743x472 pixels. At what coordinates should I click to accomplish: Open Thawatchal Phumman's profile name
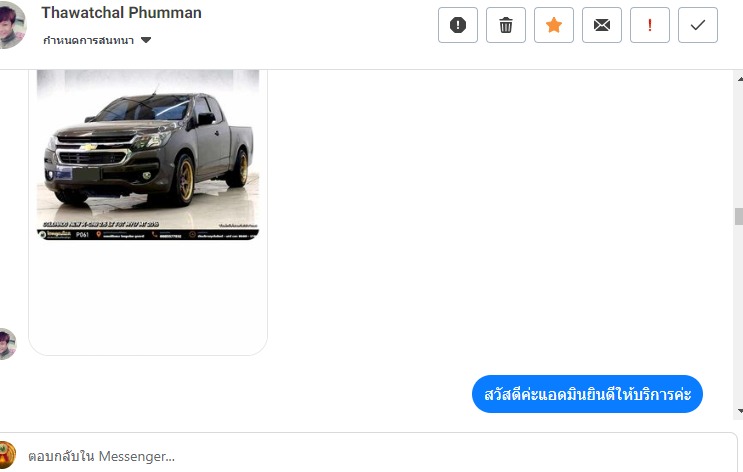pyautogui.click(x=121, y=13)
